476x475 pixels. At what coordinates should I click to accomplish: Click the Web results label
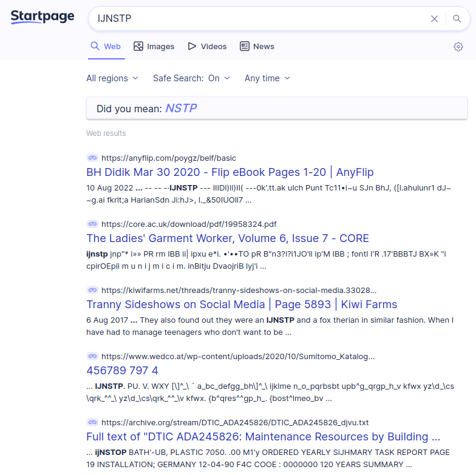106,133
